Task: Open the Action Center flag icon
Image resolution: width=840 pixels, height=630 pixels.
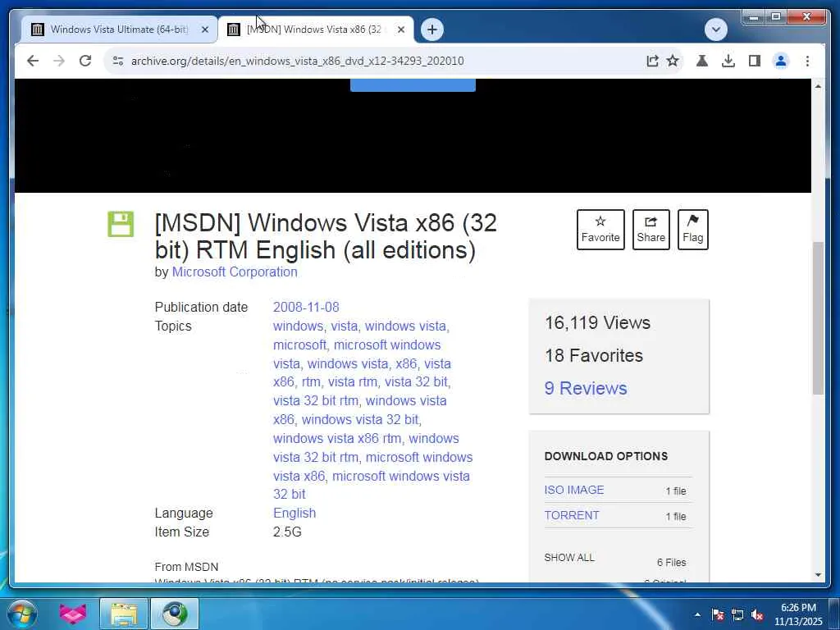Action: 718,614
